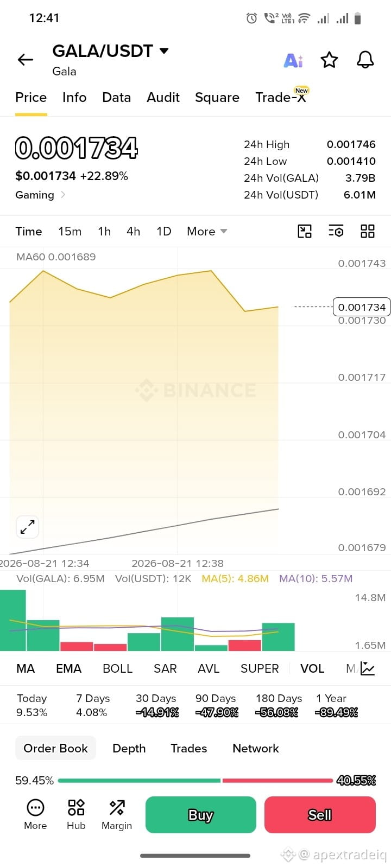Screen dimensions: 391x868
Task: Toggle the MA indicator
Action: point(26,668)
